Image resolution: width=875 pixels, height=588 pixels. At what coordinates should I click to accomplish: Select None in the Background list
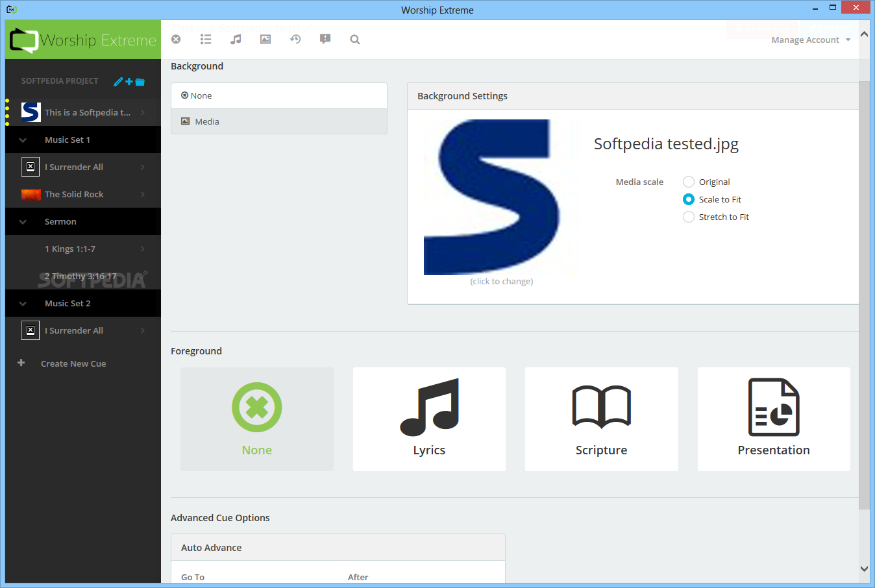[279, 95]
